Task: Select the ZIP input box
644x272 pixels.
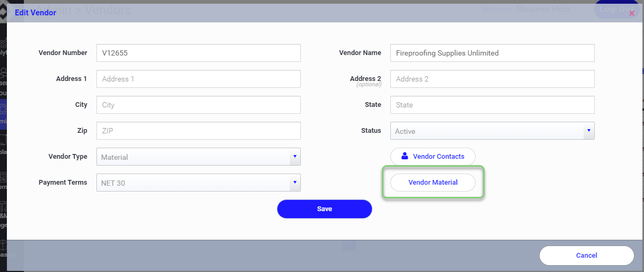Action: (199, 131)
